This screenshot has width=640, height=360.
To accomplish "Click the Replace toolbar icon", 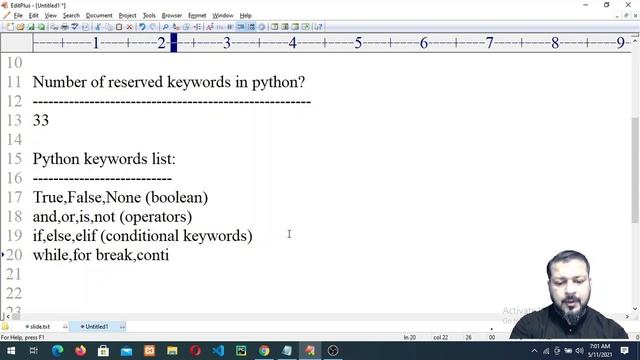I will (x=176, y=27).
